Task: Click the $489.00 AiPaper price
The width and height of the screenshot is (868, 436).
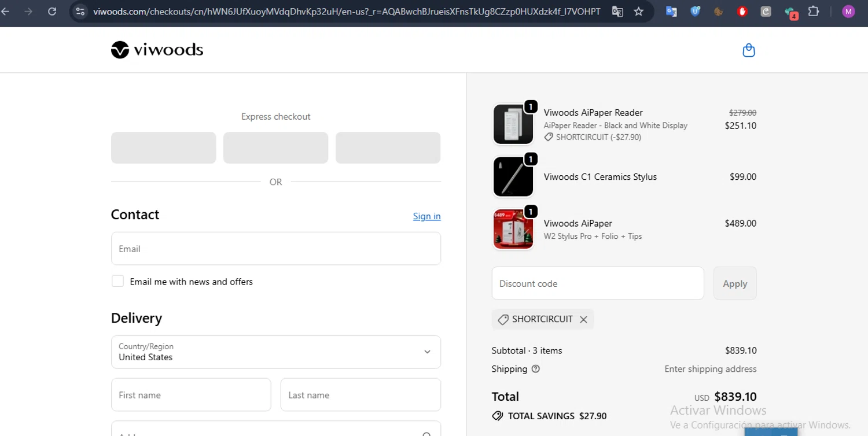Action: click(740, 223)
